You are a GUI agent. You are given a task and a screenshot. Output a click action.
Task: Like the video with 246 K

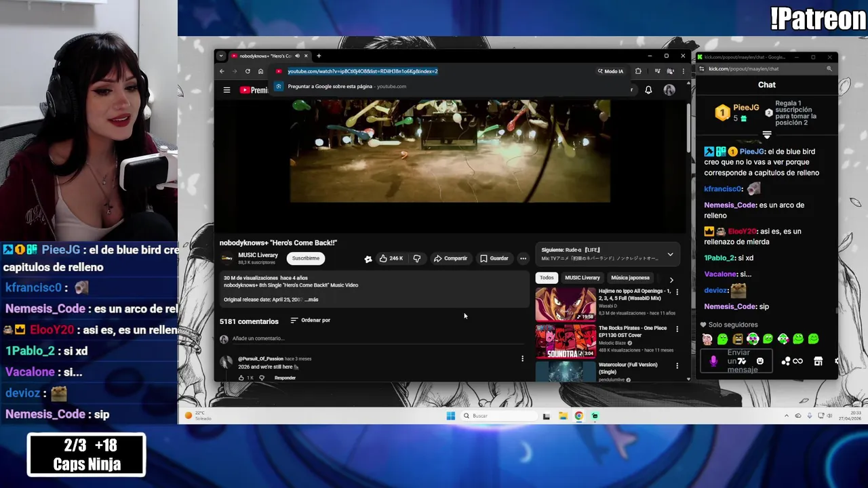(391, 258)
